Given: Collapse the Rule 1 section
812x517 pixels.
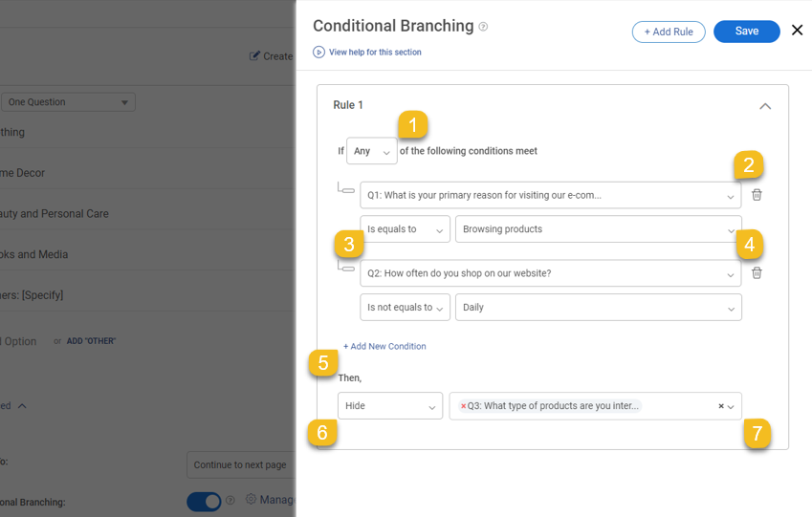Looking at the screenshot, I should [765, 106].
